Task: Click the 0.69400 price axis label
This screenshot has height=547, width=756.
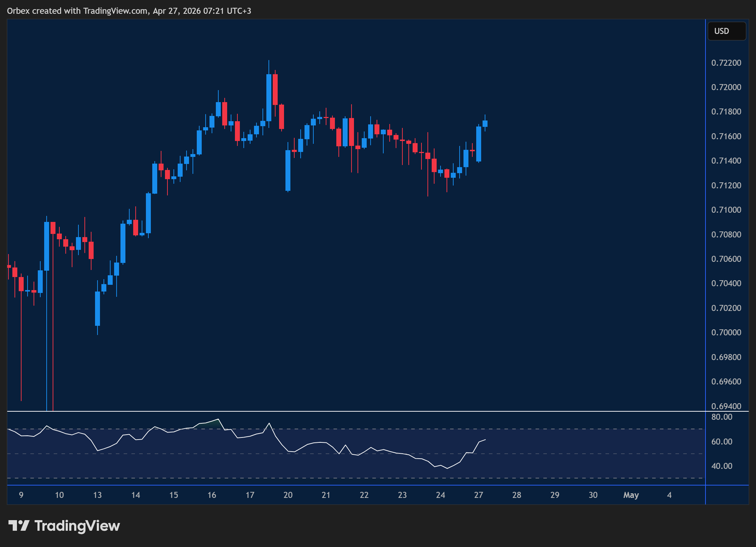Action: (x=726, y=406)
